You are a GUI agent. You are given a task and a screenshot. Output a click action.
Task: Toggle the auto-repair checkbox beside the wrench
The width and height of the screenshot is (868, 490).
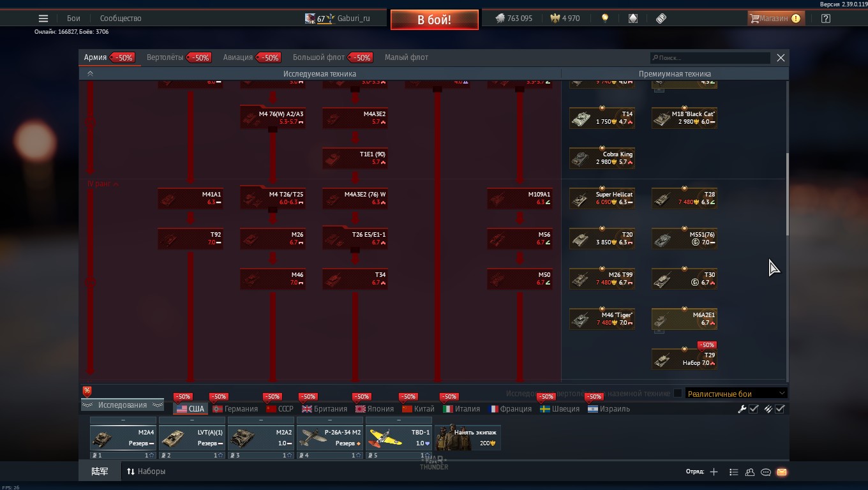point(754,409)
